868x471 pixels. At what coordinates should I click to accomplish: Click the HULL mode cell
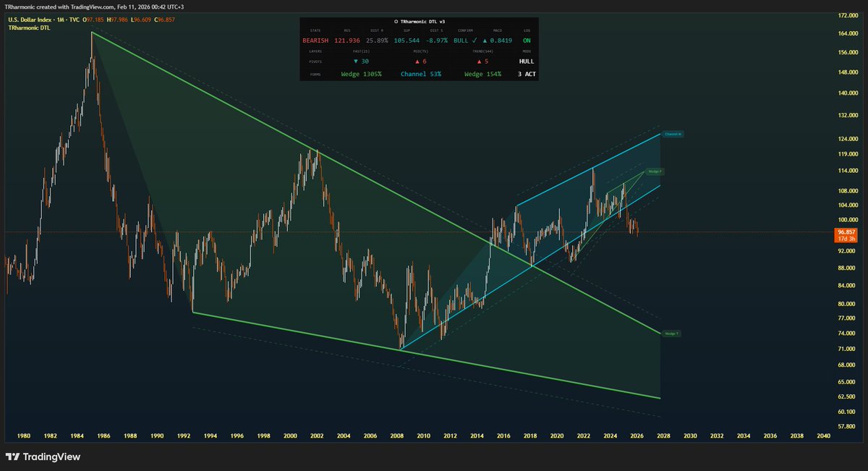coord(527,61)
